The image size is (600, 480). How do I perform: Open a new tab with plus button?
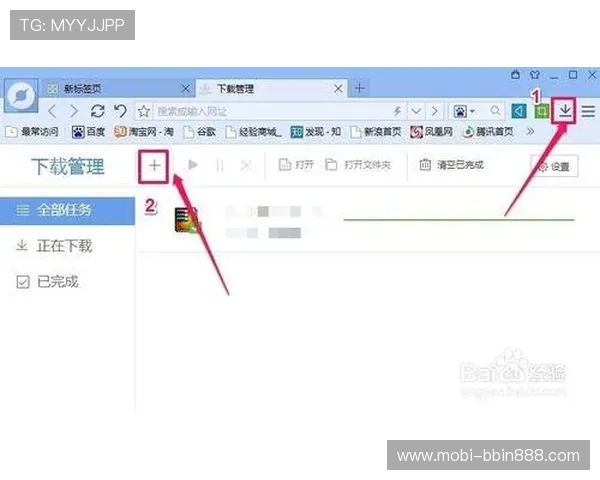[359, 88]
